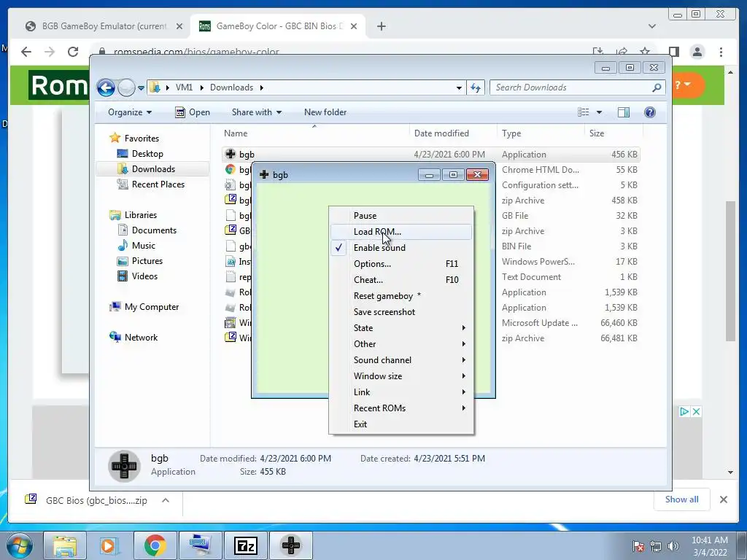Open Documents library in the sidebar
Screen dimensions: 747x560
(154, 230)
